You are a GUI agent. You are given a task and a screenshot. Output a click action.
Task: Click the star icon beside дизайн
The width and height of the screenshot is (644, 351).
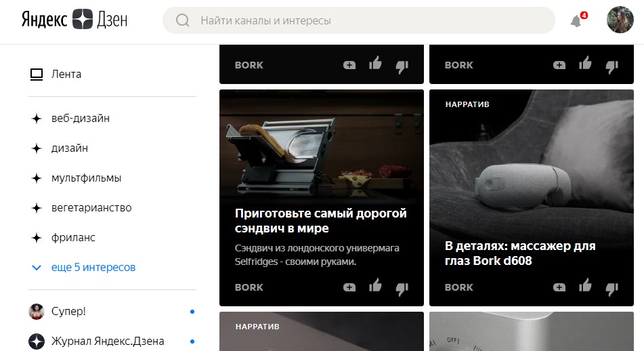pyautogui.click(x=37, y=148)
